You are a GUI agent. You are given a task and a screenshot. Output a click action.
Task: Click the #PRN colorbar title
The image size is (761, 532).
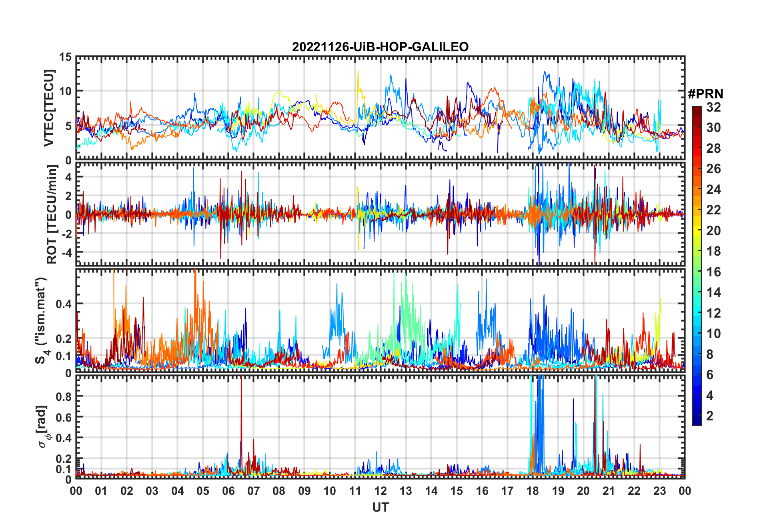(705, 94)
